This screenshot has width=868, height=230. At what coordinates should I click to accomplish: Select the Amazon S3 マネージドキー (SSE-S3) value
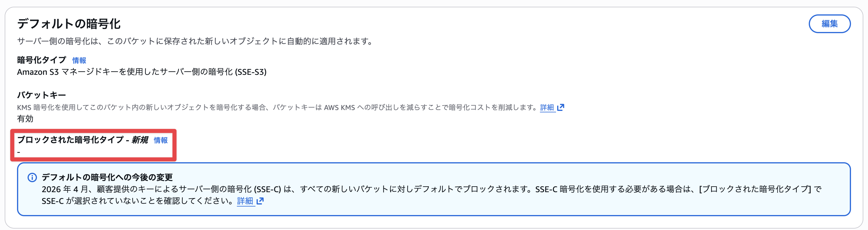pos(142,72)
